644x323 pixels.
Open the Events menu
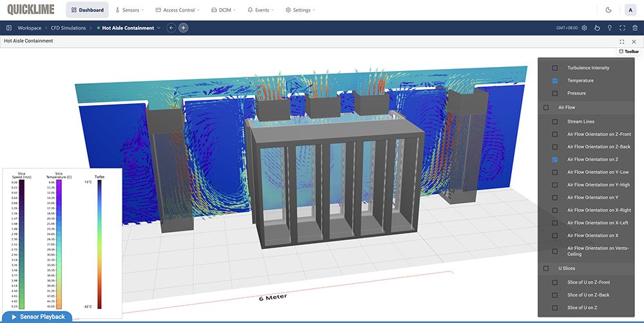click(x=261, y=10)
